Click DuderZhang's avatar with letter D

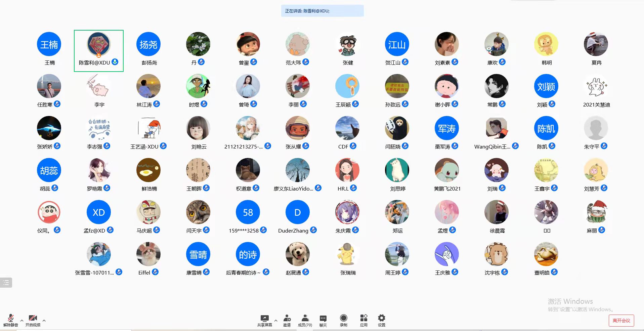pyautogui.click(x=297, y=212)
